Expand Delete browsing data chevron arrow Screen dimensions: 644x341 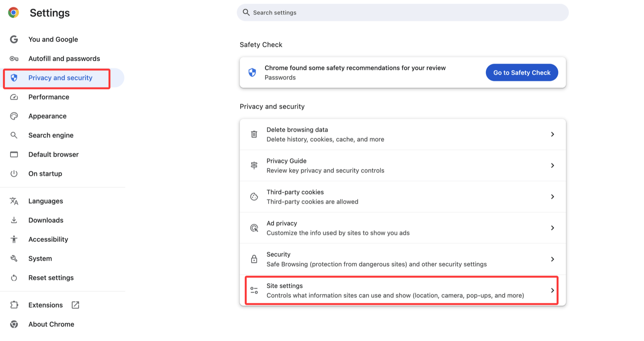pos(553,134)
